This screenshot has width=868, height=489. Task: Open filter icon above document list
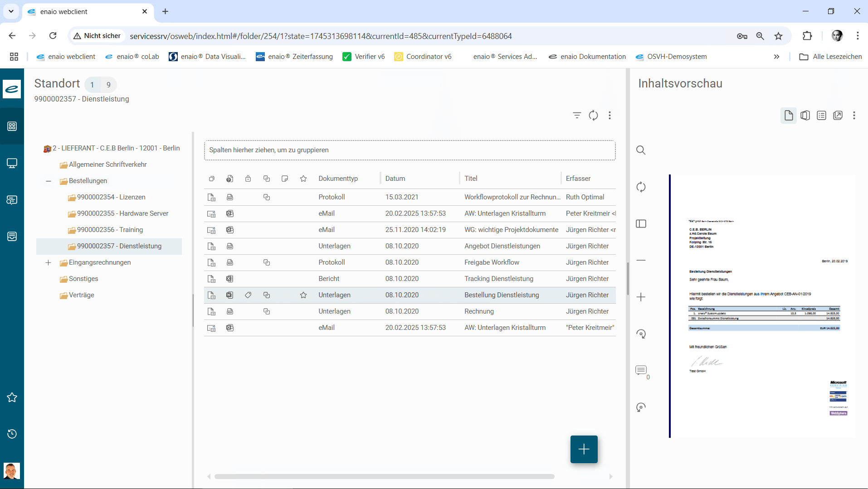click(577, 116)
